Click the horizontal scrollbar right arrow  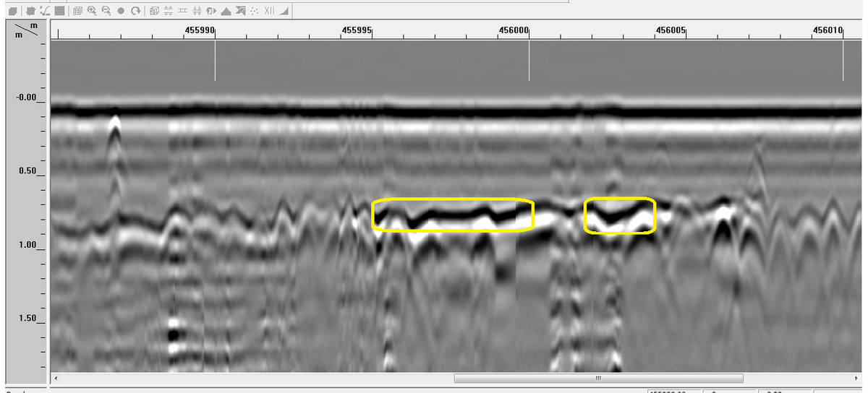pos(856,378)
